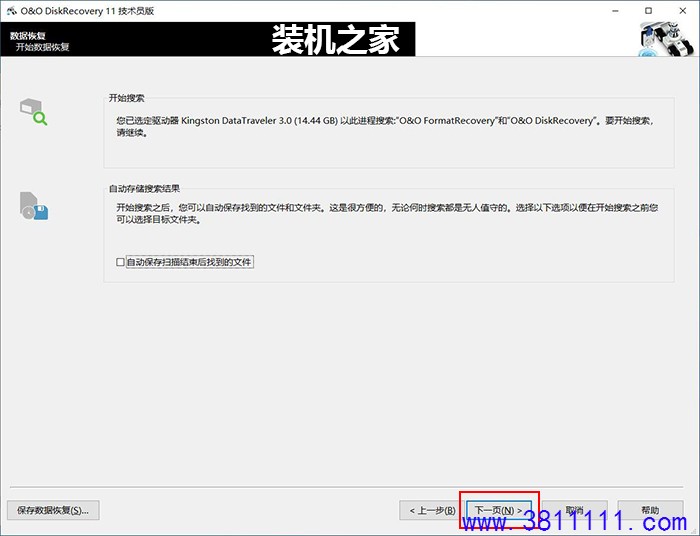Click 保存数据恢复(S)... button
This screenshot has width=700, height=536.
[53, 510]
